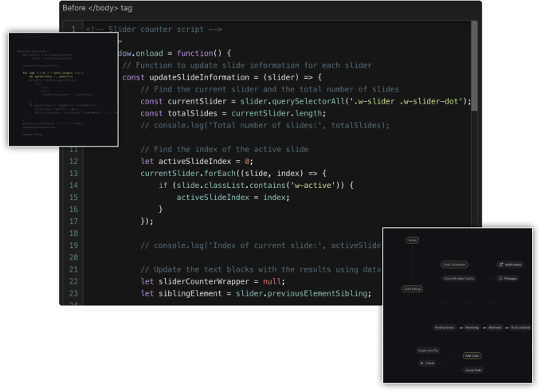Select the To be Updated node

(520, 327)
